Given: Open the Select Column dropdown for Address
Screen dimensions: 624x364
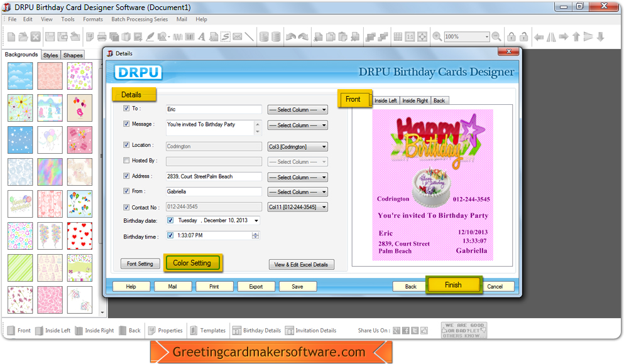Looking at the screenshot, I should click(x=298, y=177).
